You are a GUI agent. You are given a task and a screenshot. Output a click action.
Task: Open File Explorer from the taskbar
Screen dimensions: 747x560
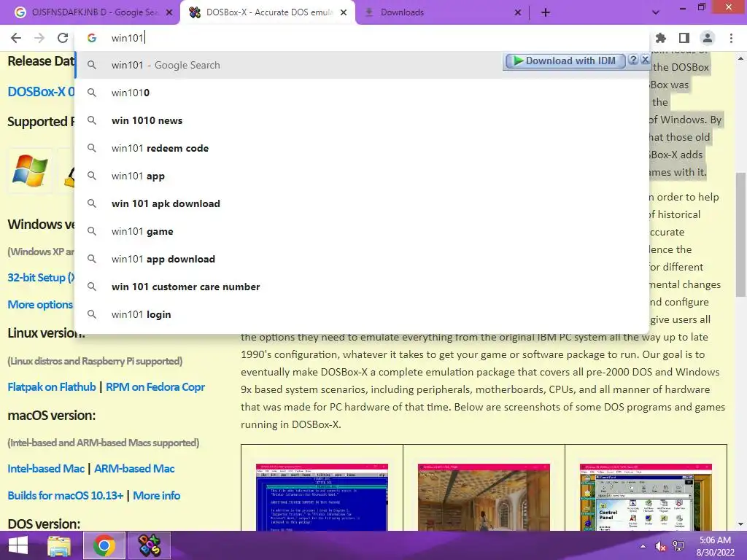(x=59, y=545)
